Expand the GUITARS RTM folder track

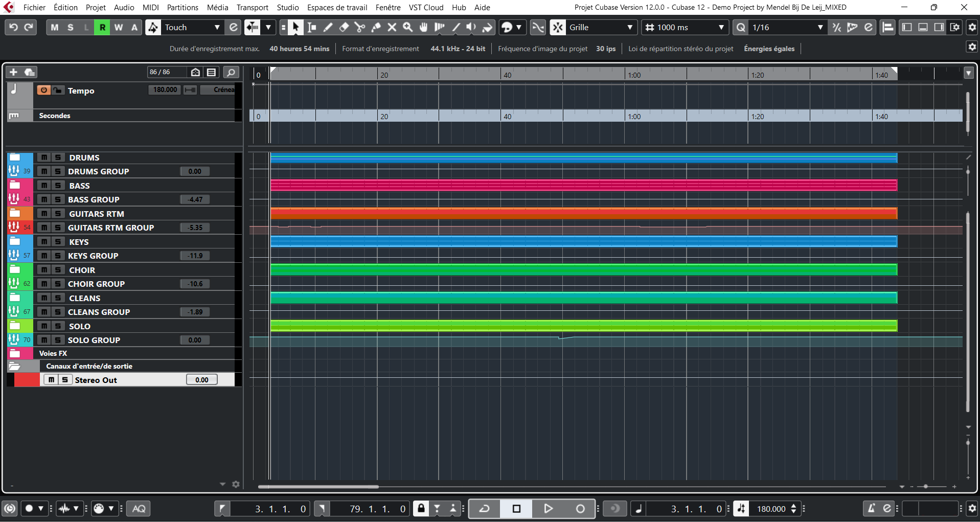coord(15,213)
